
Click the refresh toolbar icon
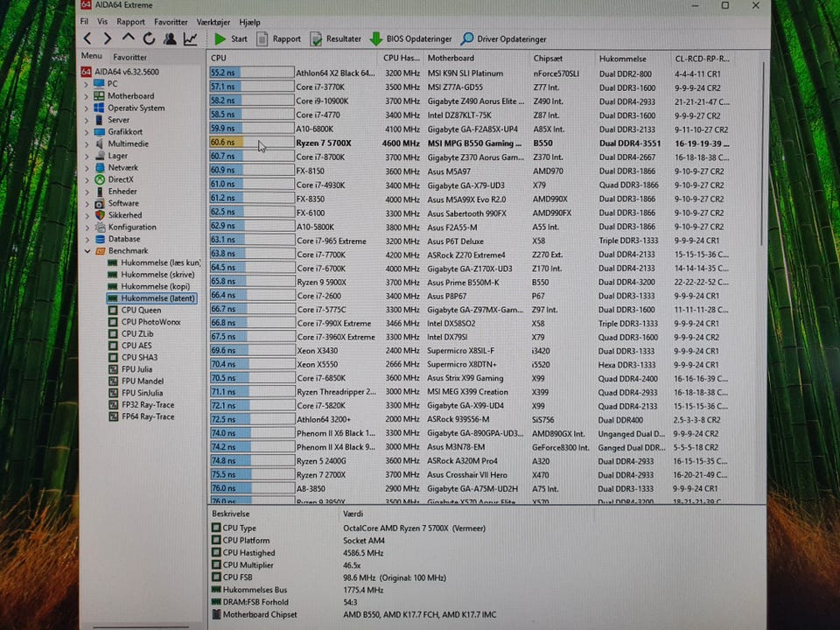point(149,38)
